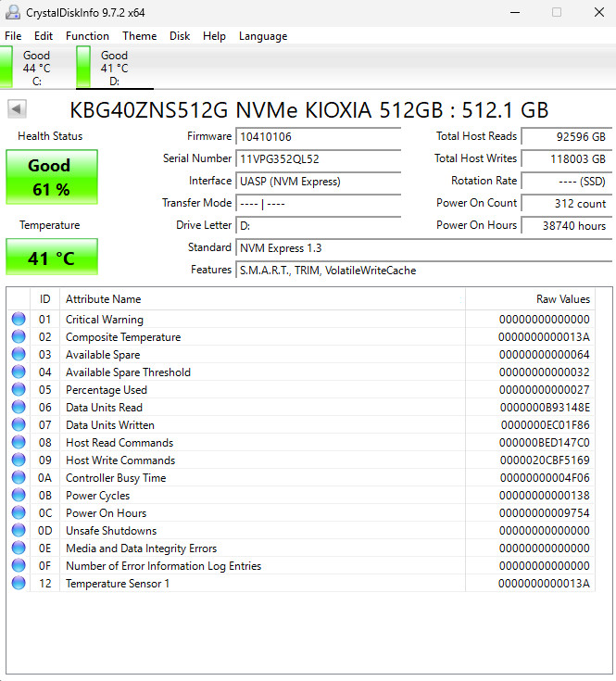The width and height of the screenshot is (616, 681).
Task: Open the Disk menu
Action: pos(180,36)
